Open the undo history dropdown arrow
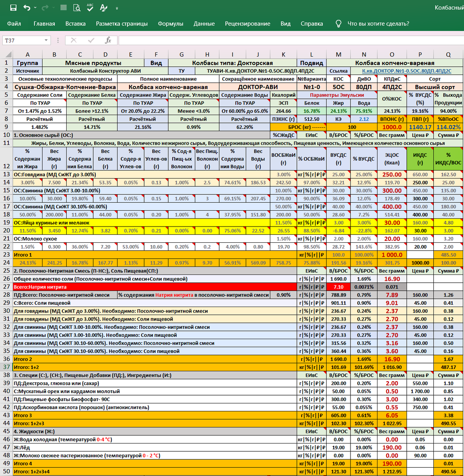 point(35,8)
